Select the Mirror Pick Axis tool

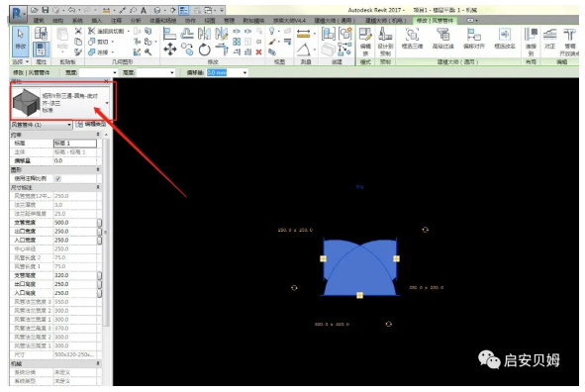pos(204,34)
